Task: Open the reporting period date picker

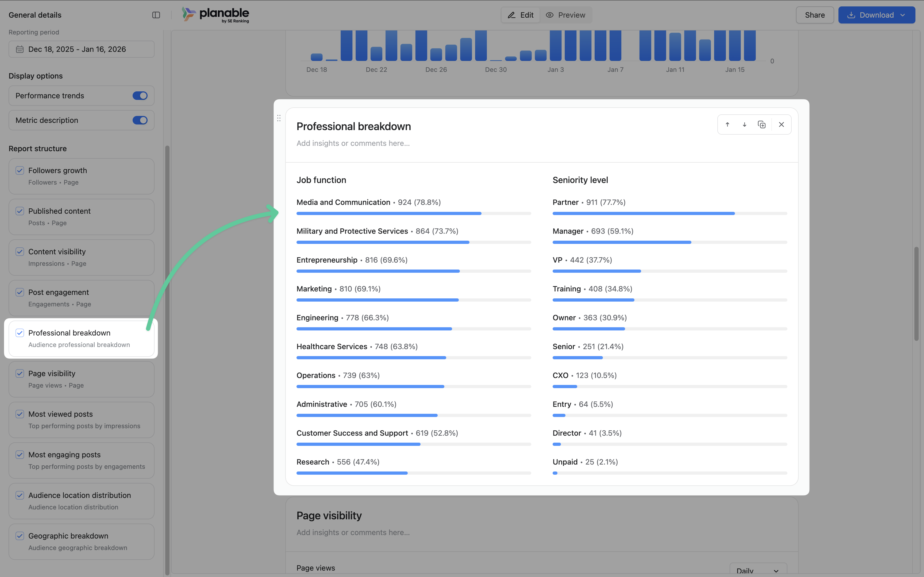Action: (81, 49)
